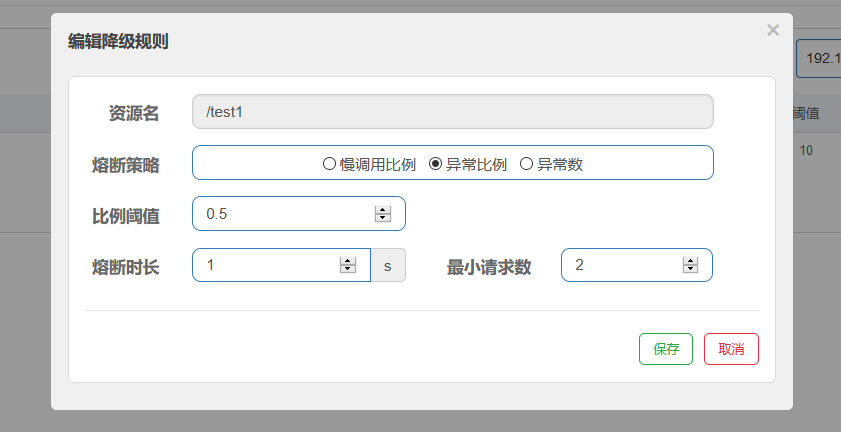Image resolution: width=841 pixels, height=432 pixels.
Task: Raise 最小请求数 with the up arrow
Action: pyautogui.click(x=689, y=261)
